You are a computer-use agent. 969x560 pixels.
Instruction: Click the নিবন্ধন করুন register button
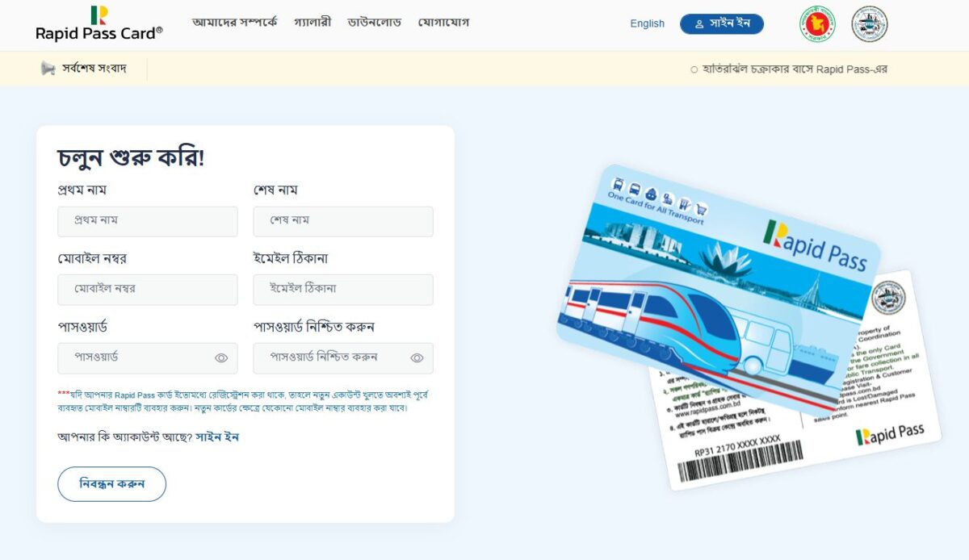pos(111,484)
